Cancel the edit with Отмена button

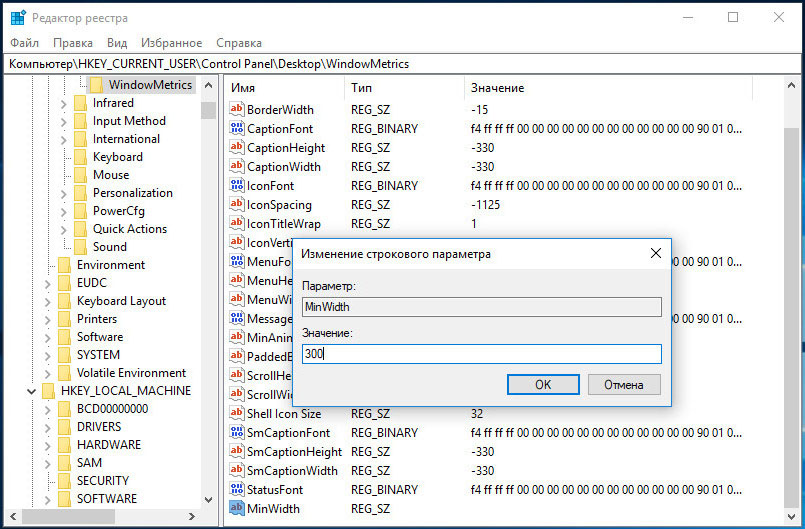coord(624,384)
